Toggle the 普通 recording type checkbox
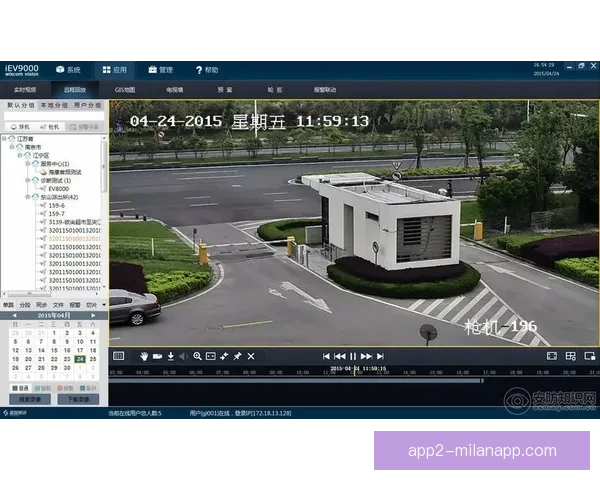This screenshot has width=600, height=480. (x=14, y=387)
